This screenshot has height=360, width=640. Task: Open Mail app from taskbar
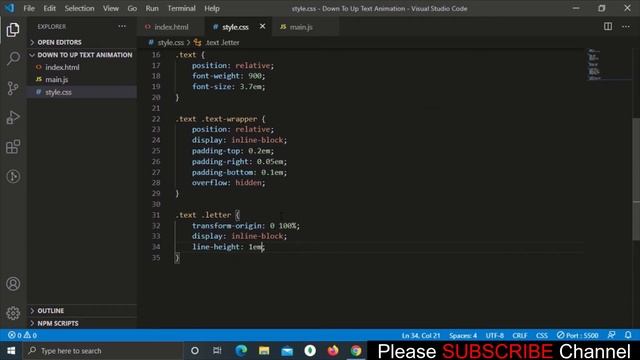tap(287, 351)
